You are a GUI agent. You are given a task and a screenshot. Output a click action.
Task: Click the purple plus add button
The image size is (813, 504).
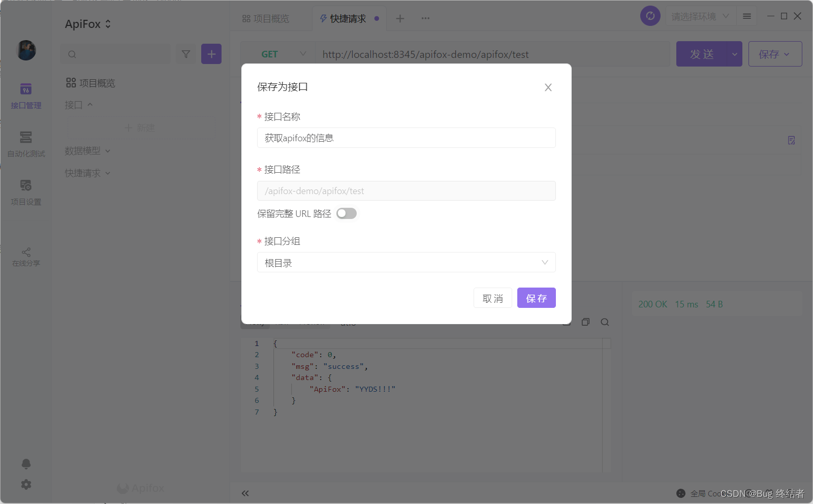pyautogui.click(x=211, y=54)
